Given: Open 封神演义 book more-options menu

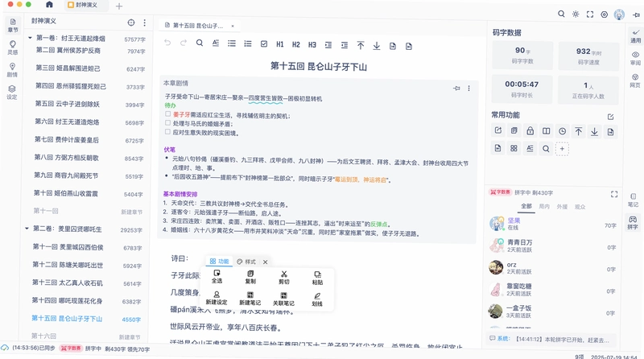Looking at the screenshot, I should point(145,23).
